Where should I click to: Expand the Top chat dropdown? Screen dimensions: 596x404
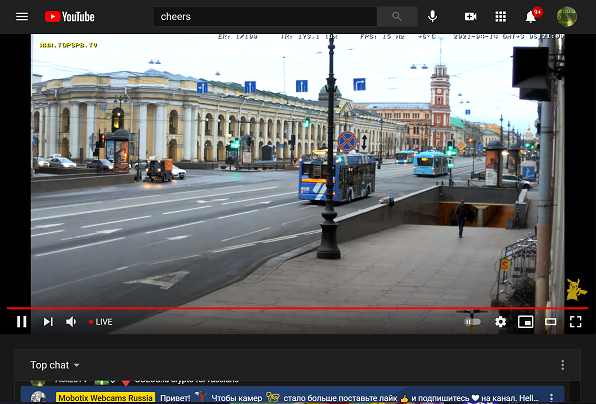pos(55,365)
